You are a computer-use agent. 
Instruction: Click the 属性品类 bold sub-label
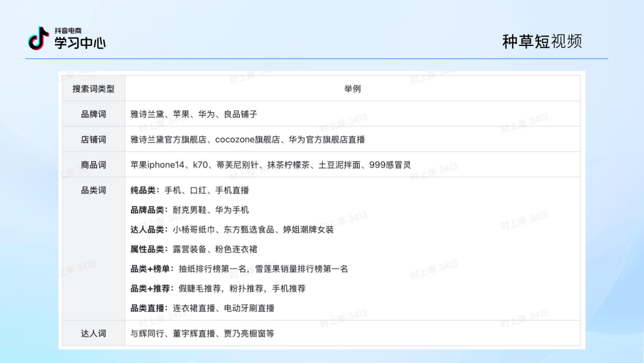(x=149, y=249)
